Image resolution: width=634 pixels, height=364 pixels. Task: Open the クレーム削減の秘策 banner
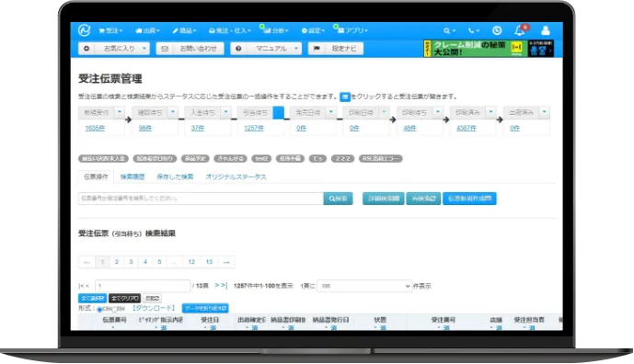(x=489, y=49)
